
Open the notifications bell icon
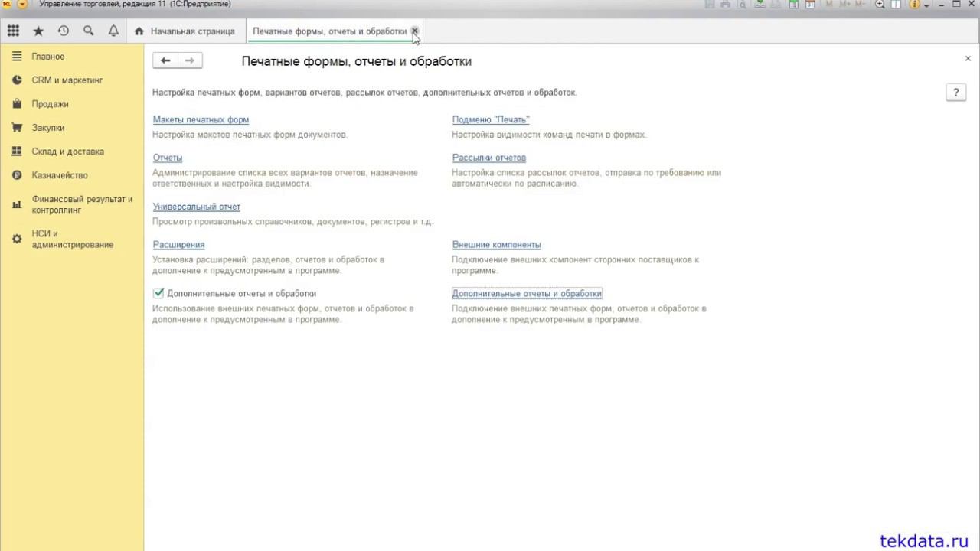113,31
